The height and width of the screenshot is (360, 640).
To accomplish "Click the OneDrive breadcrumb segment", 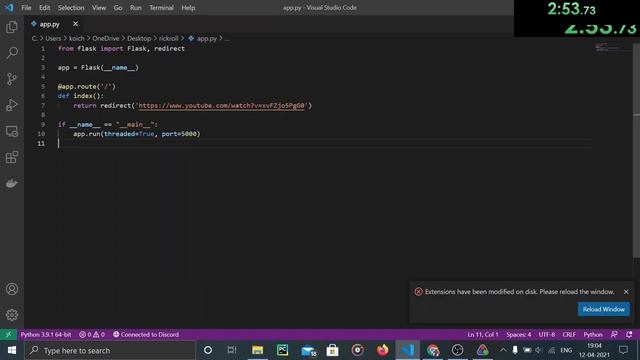I will click(x=106, y=38).
